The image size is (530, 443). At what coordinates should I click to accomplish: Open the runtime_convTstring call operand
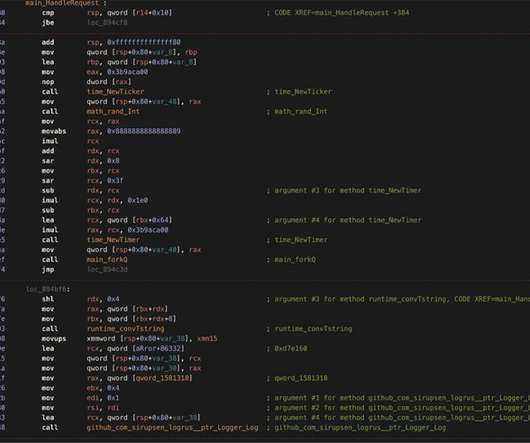(x=125, y=329)
